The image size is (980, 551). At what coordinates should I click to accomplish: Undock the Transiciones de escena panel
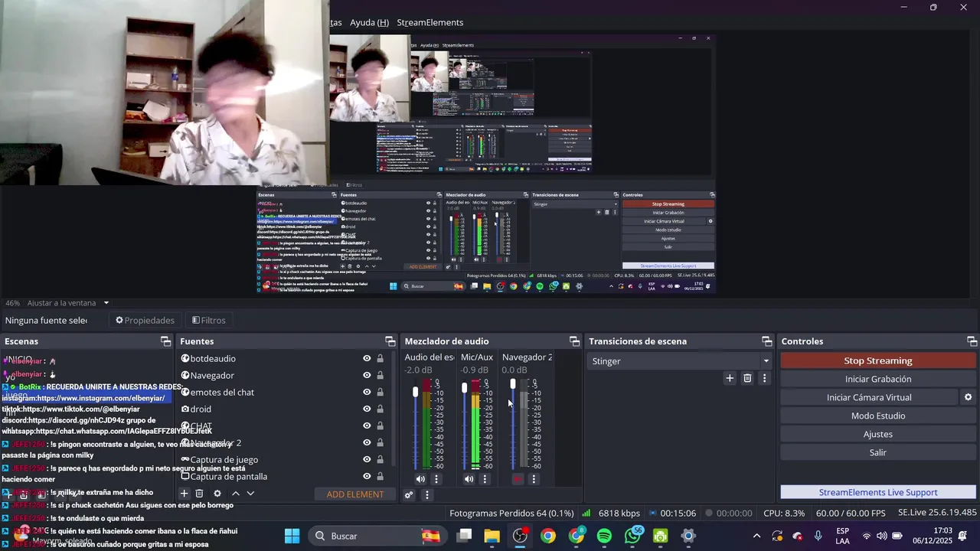tap(766, 341)
